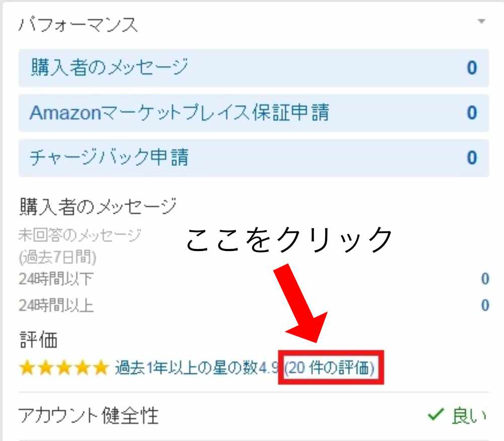Click the Amazonマーケットプレイス保証申請 count 0

coord(472,113)
